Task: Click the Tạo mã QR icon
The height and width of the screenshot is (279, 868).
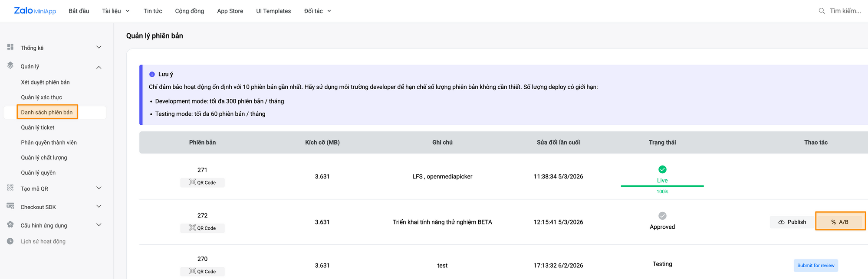Action: (x=10, y=188)
